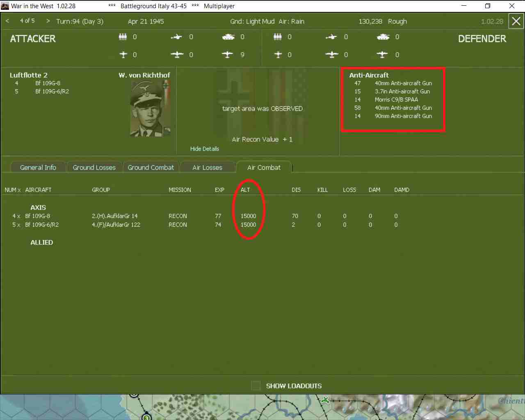
Task: Click the attacker's artillery gun icon
Action: [x=176, y=37]
